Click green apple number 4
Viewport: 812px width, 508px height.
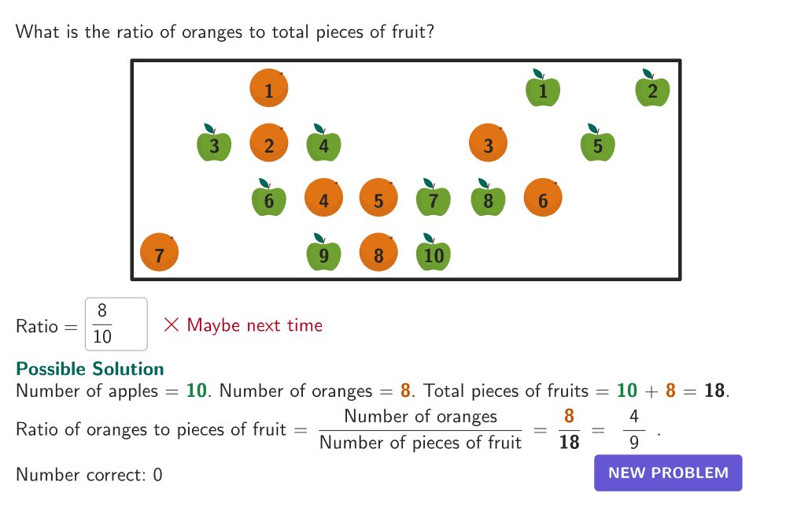[x=323, y=146]
